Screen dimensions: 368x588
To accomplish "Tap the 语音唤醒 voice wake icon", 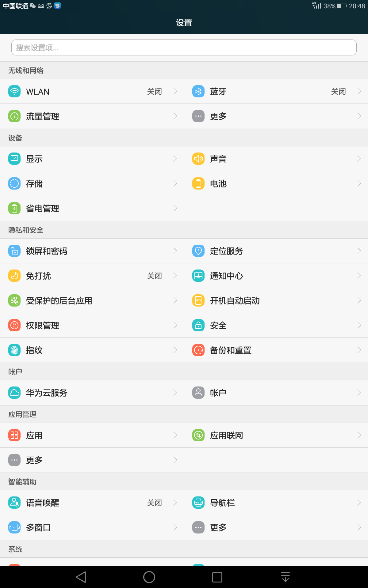I will (14, 503).
